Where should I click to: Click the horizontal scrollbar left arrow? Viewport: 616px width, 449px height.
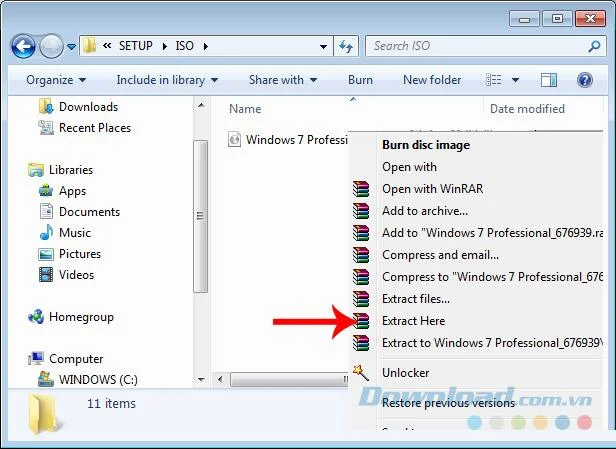[x=220, y=379]
